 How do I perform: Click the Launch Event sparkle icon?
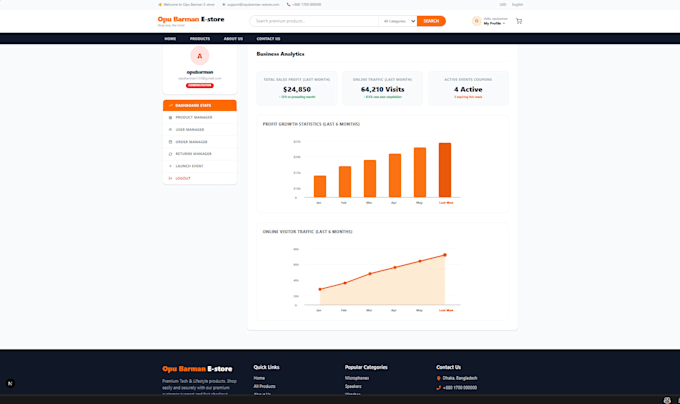click(170, 166)
